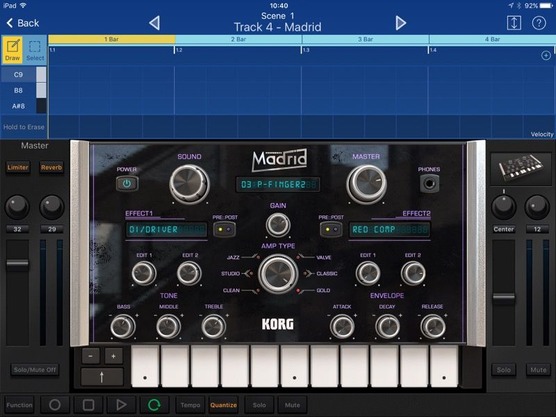Screen dimensions: 556x417
Task: Tap the C9 piano roll key
Action: (23, 74)
